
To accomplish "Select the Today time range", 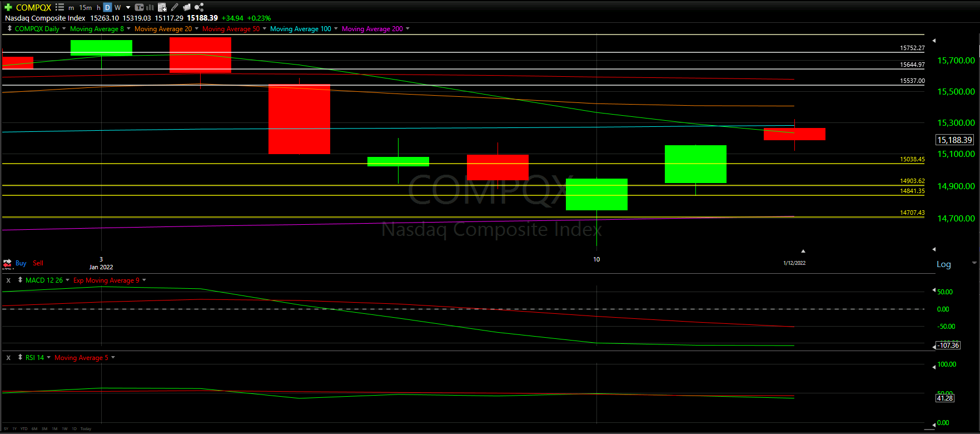I will 86,429.
